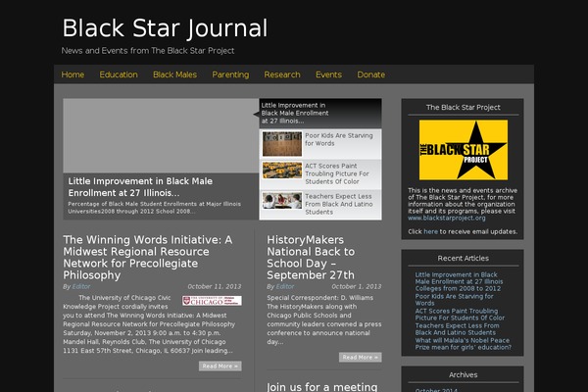Click slider text 'Teachers Expect Less From Black And Latino Students'
Image resolution: width=588 pixels, height=392 pixels.
click(x=339, y=204)
